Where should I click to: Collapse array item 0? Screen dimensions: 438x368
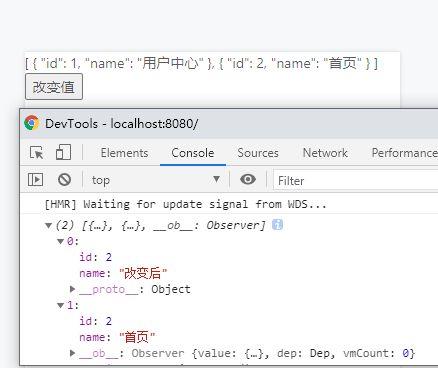tap(61, 241)
